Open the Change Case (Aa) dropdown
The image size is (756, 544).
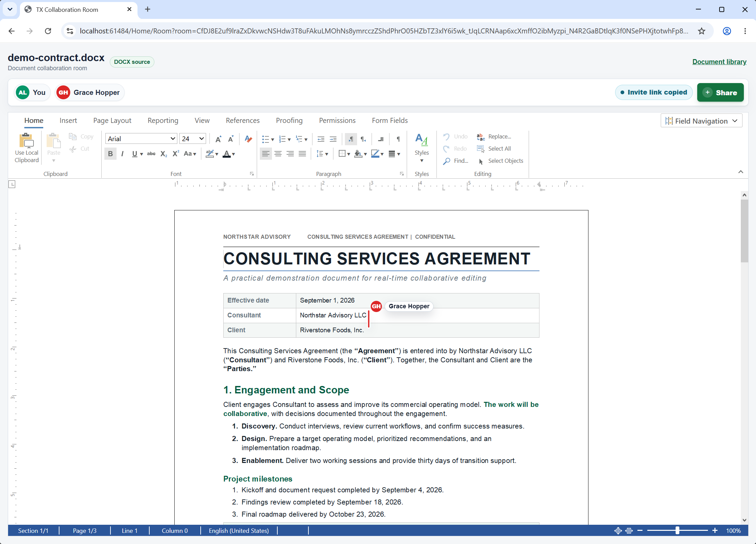pos(190,154)
